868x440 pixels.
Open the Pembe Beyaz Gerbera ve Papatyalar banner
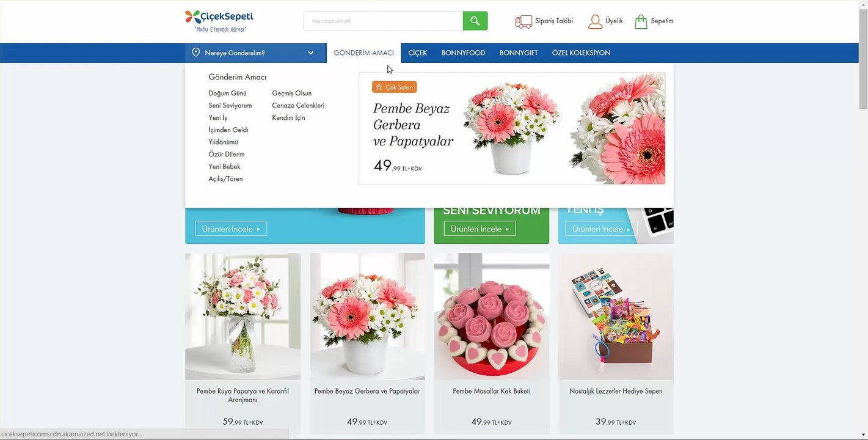[512, 128]
